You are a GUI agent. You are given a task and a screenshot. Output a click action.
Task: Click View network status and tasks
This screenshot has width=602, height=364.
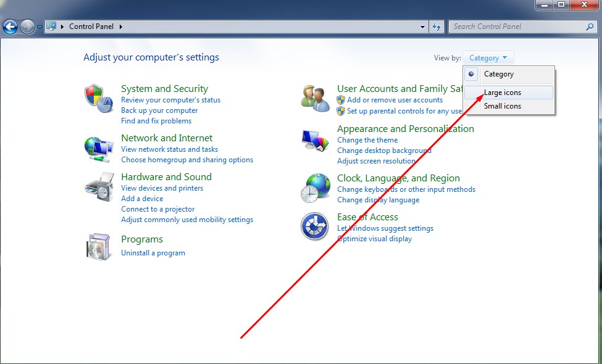169,149
